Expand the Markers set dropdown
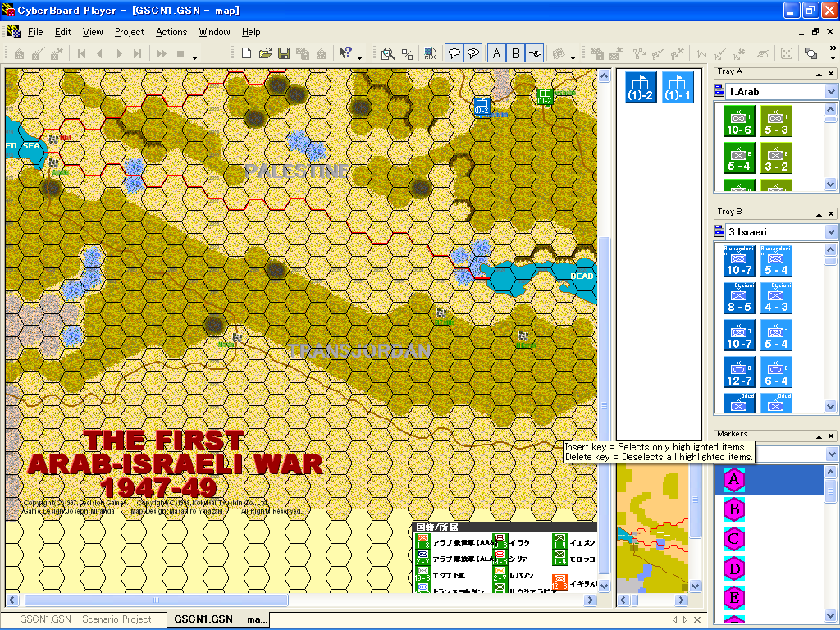This screenshot has width=840, height=630. coord(831,454)
